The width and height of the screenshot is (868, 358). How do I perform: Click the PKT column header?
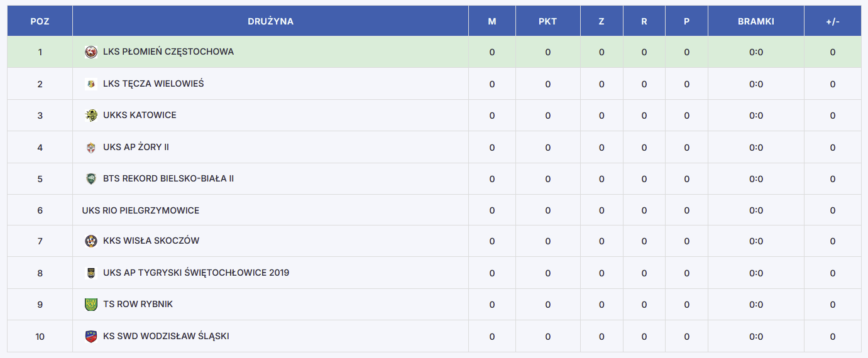tap(547, 21)
